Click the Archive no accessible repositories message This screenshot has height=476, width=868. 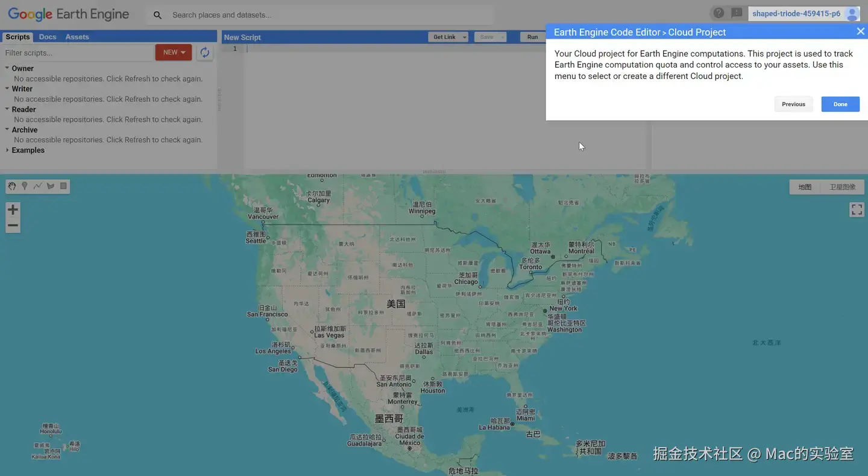tap(108, 139)
